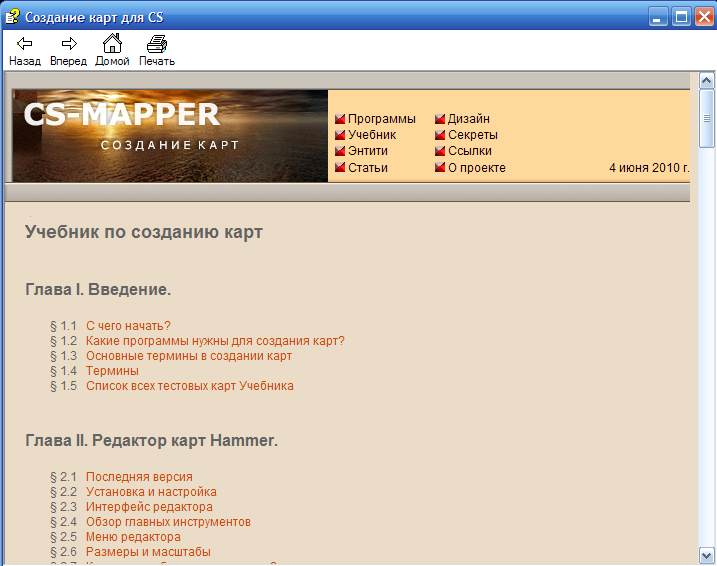
Task: Close the Создание карт для CS window
Action: click(x=704, y=17)
